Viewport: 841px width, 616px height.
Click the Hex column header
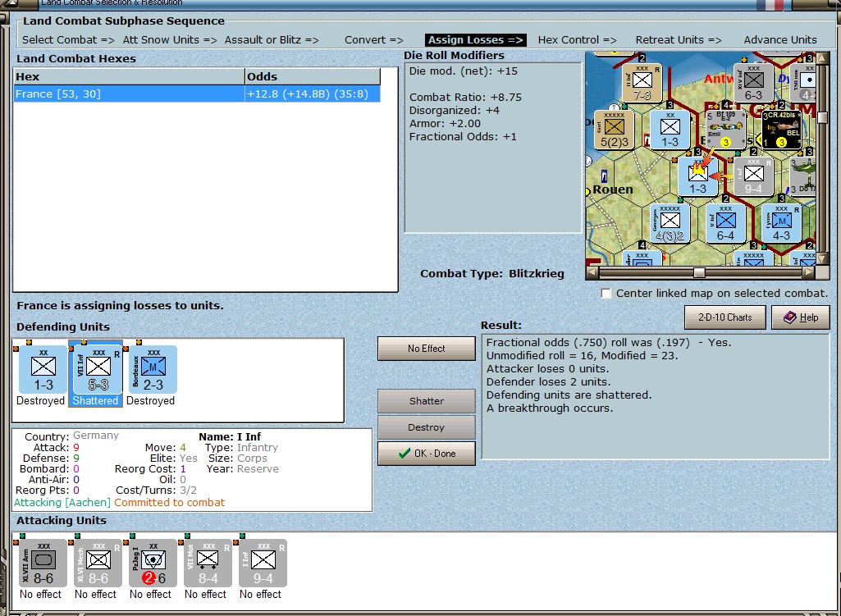[x=130, y=76]
